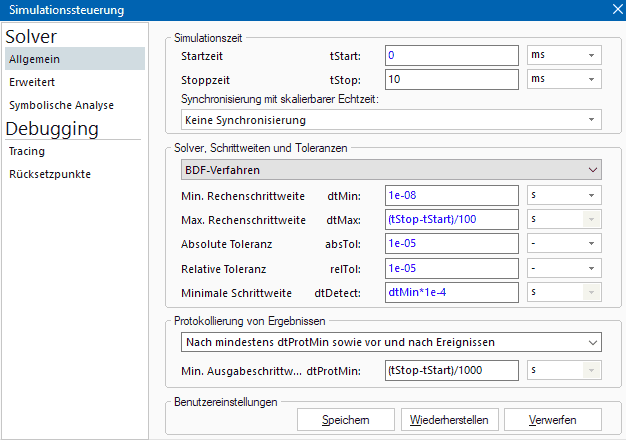This screenshot has width=626, height=440.
Task: Open the Startzeit unit dropdown
Action: [564, 55]
